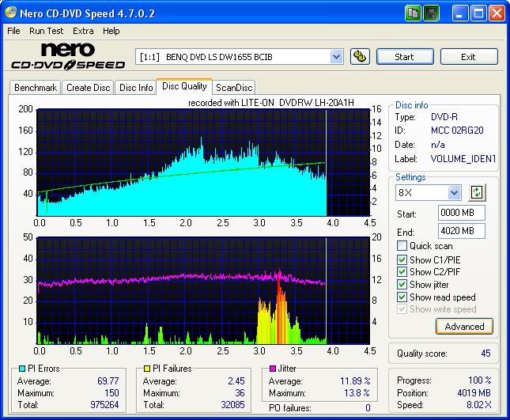
Task: Click the PI Errors average 69.77
Action: [108, 380]
